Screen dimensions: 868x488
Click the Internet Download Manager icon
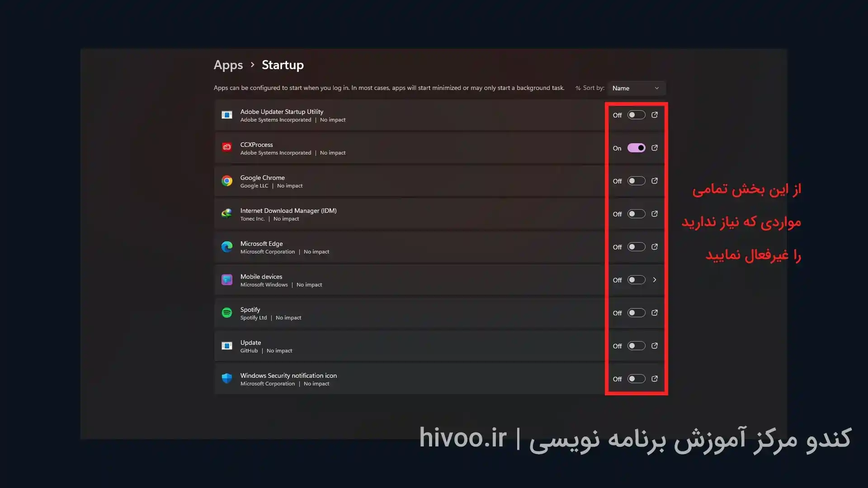click(x=226, y=213)
